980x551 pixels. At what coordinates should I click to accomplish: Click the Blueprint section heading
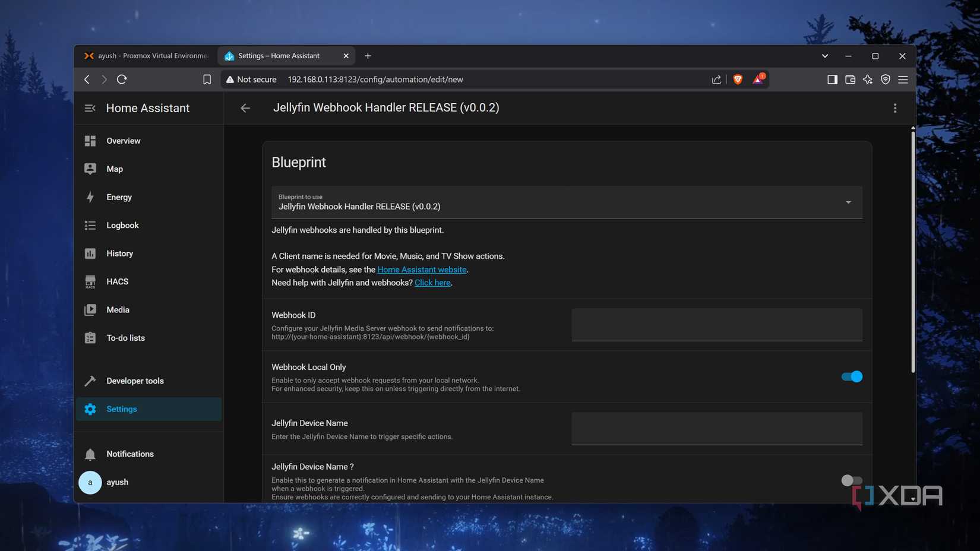point(299,162)
